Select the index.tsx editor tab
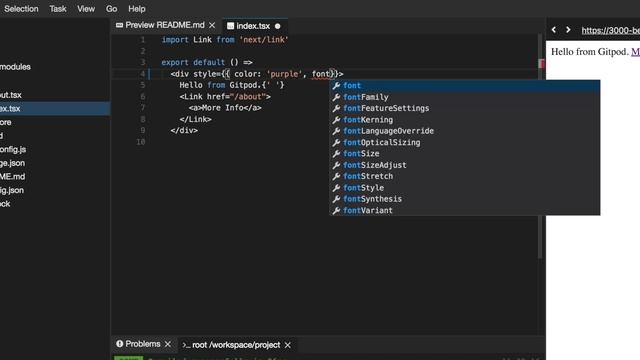The image size is (640, 360). click(253, 26)
